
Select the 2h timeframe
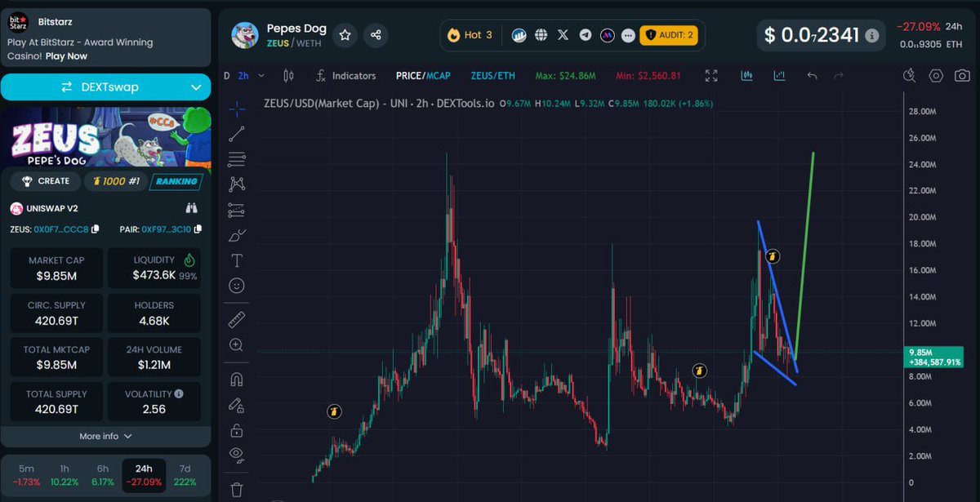click(243, 76)
